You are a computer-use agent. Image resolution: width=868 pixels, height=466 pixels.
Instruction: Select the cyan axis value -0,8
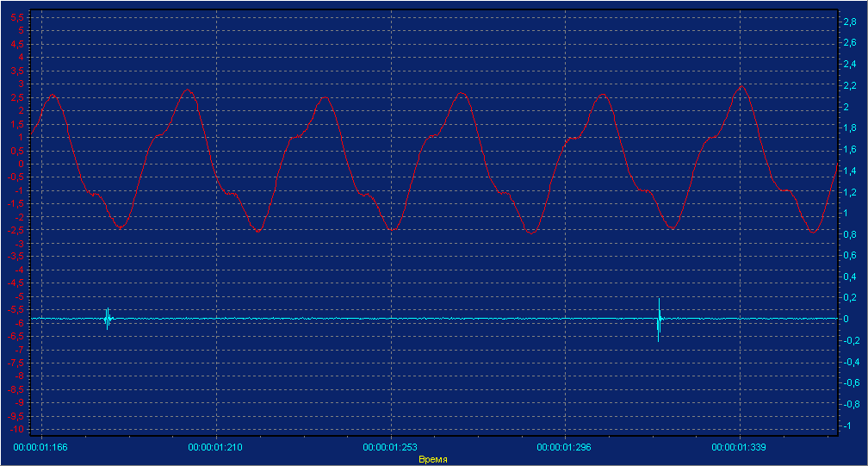851,405
